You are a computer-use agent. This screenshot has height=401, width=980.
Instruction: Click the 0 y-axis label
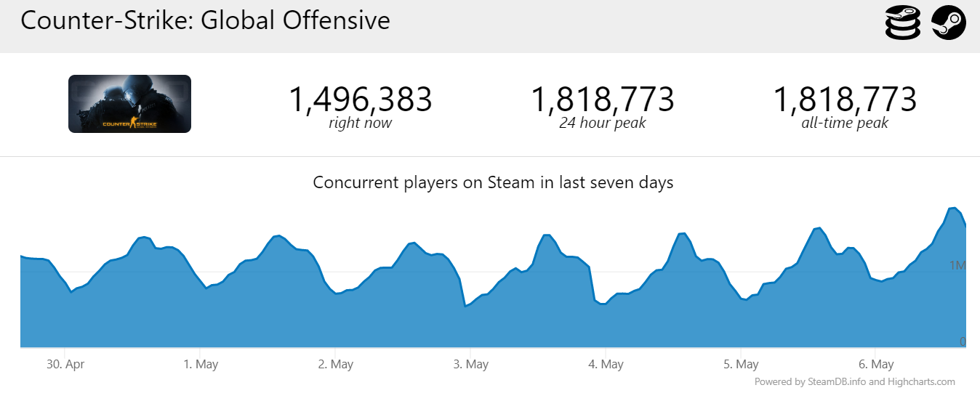click(963, 341)
